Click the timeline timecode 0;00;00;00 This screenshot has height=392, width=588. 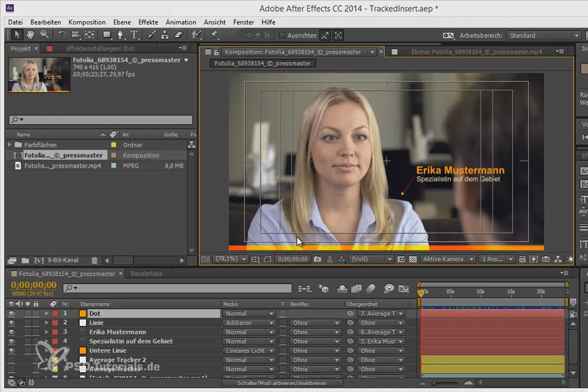[x=33, y=285]
